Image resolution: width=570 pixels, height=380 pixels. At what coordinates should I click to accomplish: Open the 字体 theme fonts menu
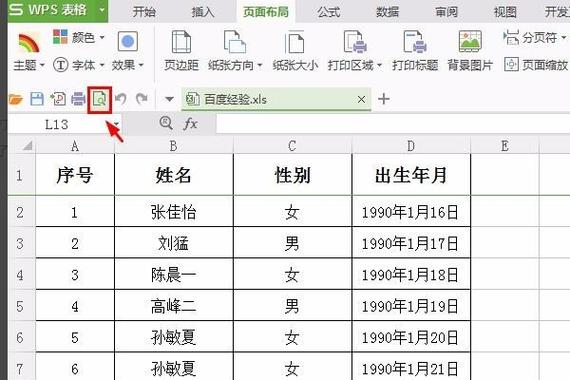pos(79,65)
